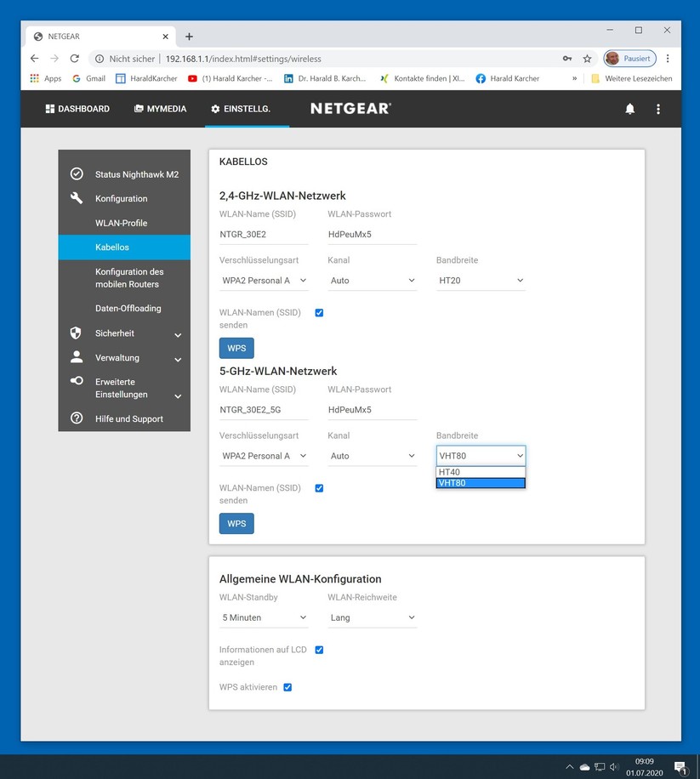Expand the Sicherheit sidebar section
The height and width of the screenshot is (779, 700).
tap(178, 334)
